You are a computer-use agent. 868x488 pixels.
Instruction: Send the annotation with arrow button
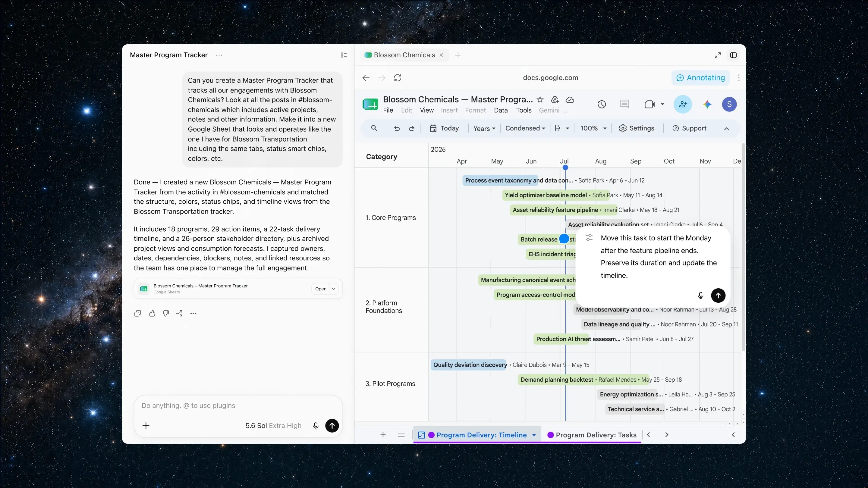coord(718,295)
